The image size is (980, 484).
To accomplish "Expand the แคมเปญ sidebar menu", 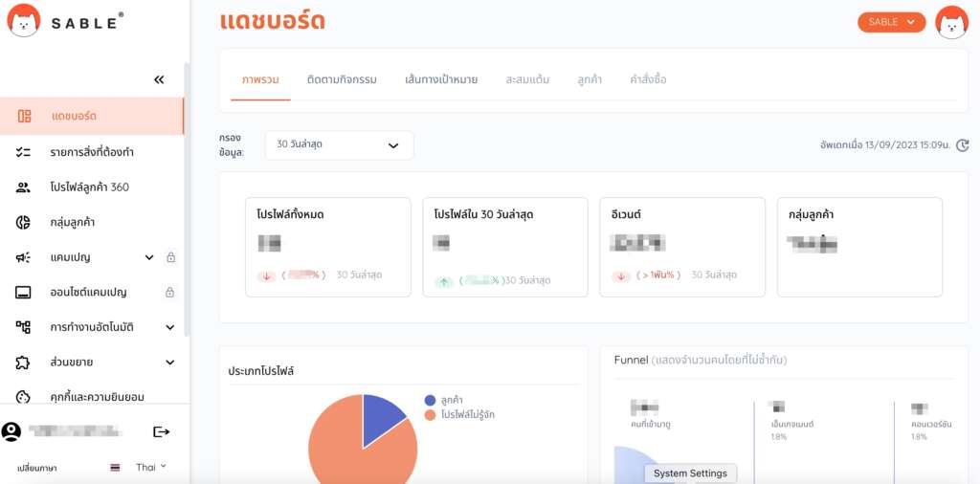I will point(149,257).
